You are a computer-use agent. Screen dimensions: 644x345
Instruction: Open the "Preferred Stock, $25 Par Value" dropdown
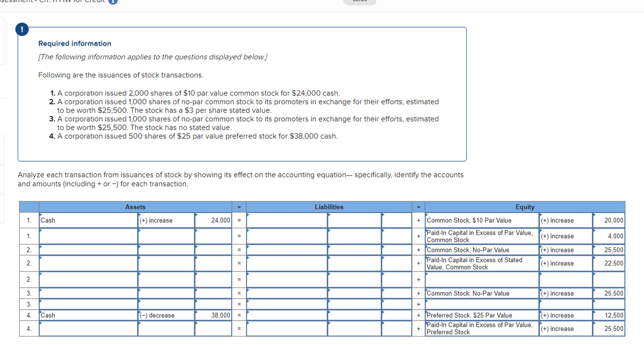pos(480,315)
